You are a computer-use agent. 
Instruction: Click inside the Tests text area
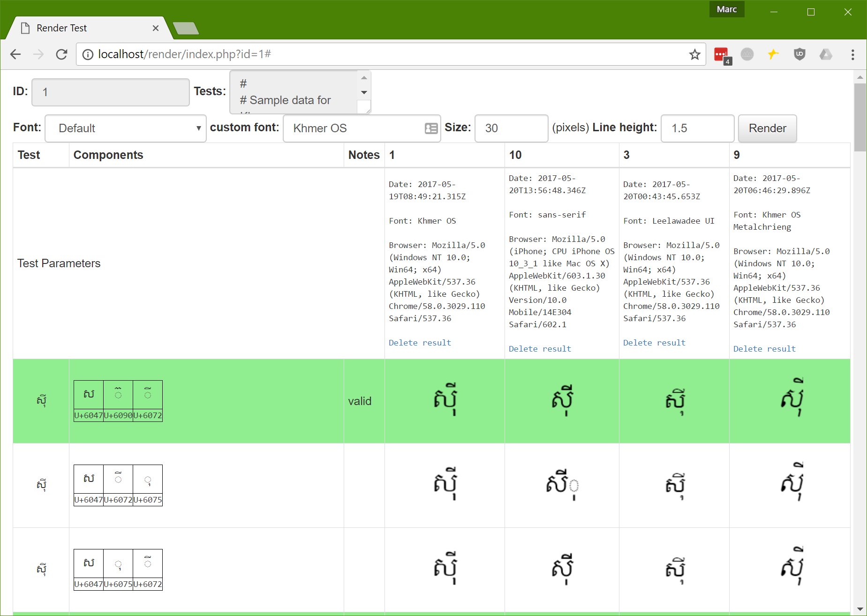(294, 92)
